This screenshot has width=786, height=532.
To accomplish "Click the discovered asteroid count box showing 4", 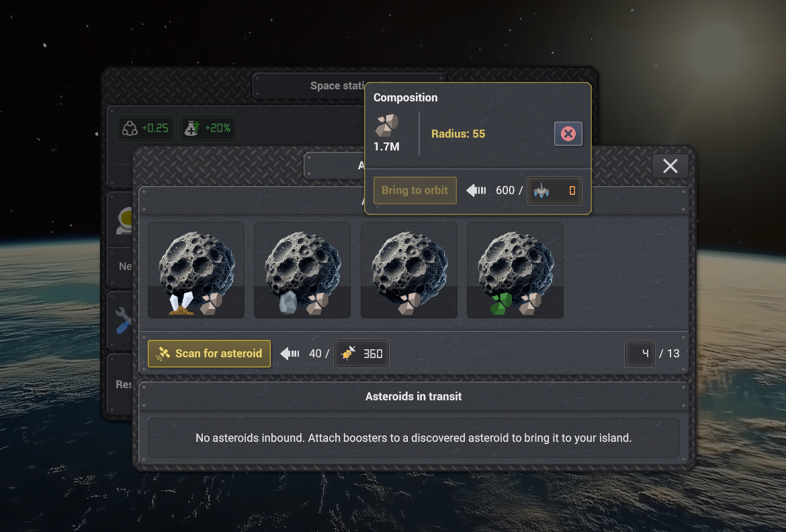I will (x=640, y=353).
